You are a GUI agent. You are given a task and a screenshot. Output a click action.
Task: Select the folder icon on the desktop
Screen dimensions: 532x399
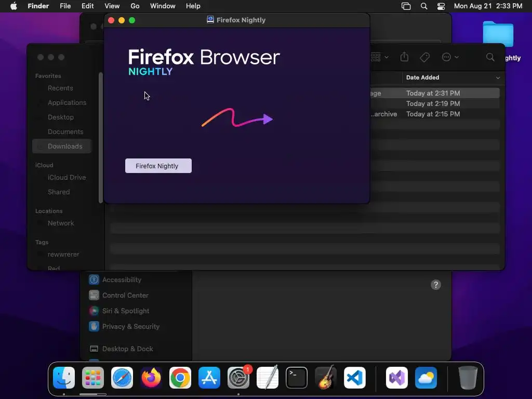(x=498, y=34)
